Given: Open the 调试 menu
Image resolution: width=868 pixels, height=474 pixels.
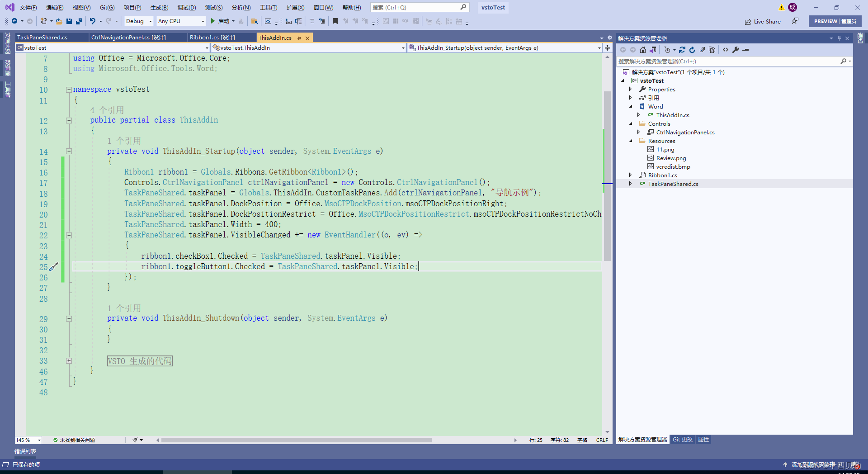Looking at the screenshot, I should [x=186, y=7].
